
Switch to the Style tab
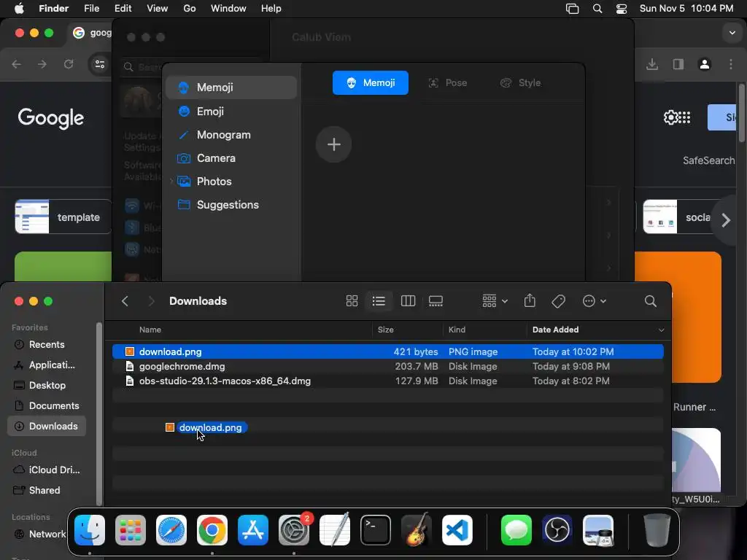click(x=521, y=83)
